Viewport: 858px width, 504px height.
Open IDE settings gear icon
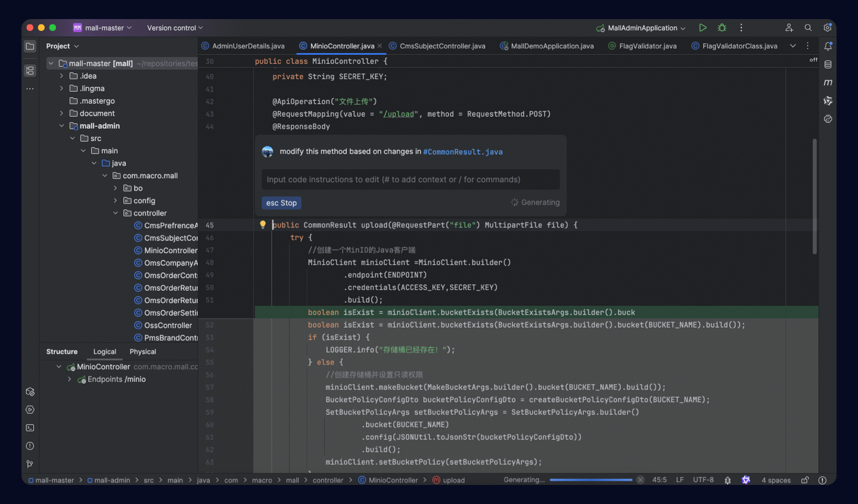[x=828, y=27]
